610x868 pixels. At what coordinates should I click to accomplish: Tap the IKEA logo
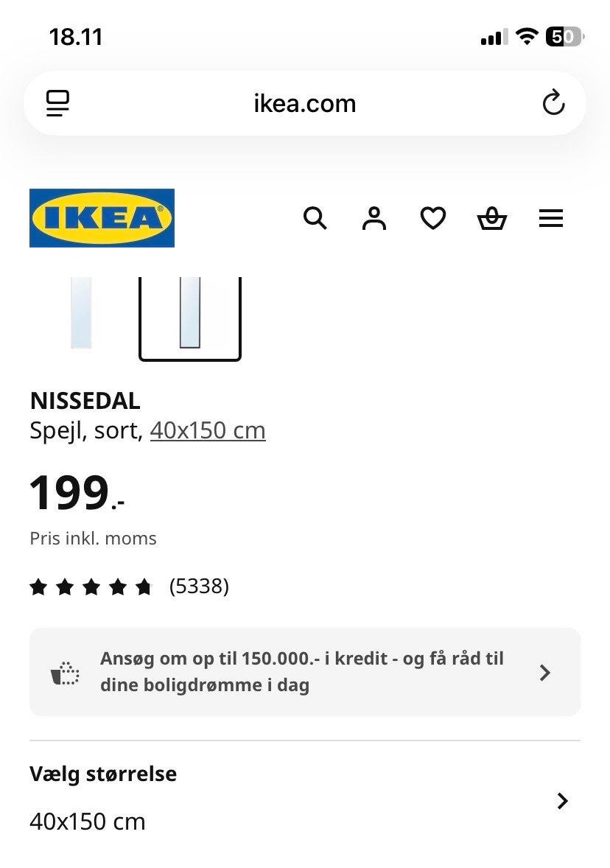click(102, 218)
